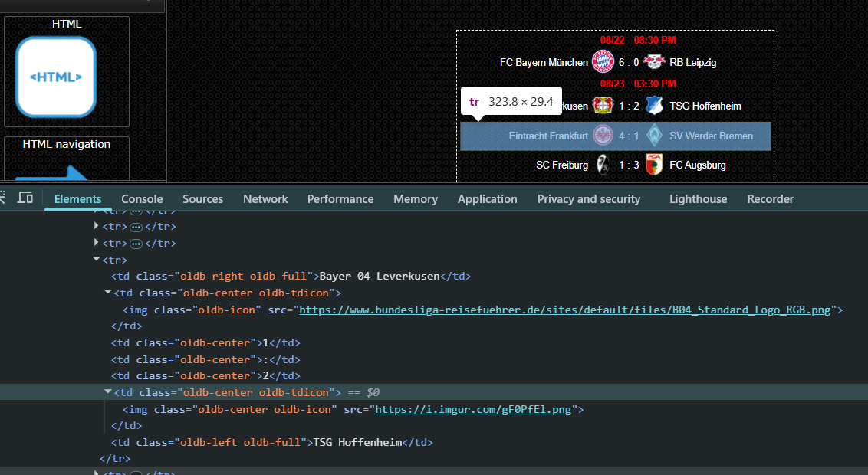Click the TSG Hoffenheim club logo

[654, 106]
